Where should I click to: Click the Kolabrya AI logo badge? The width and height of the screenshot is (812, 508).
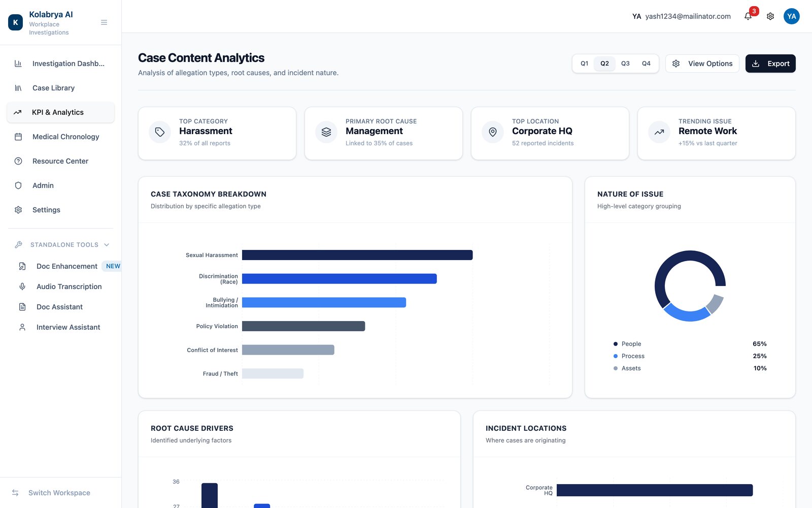(x=16, y=22)
